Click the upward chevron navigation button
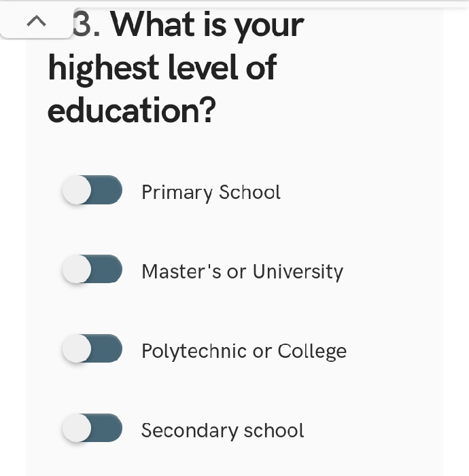Viewport: 469px width, 476px height. [37, 22]
